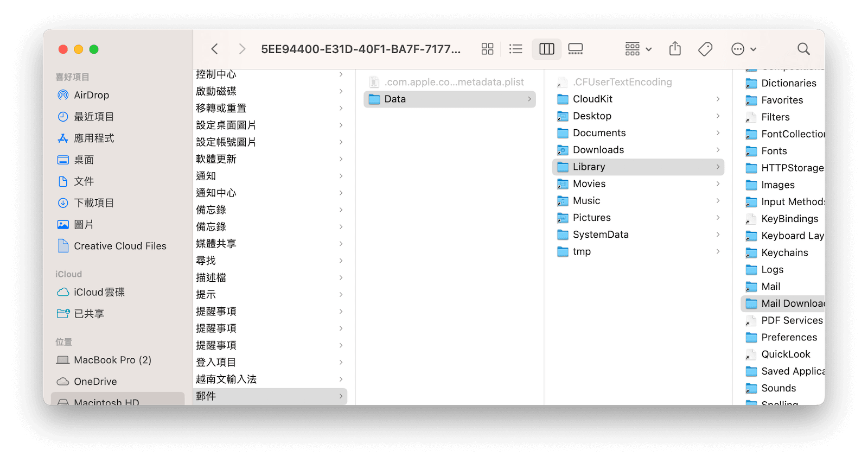Screen dimensions: 868x462
Task: Select the Logs folder
Action: click(783, 269)
